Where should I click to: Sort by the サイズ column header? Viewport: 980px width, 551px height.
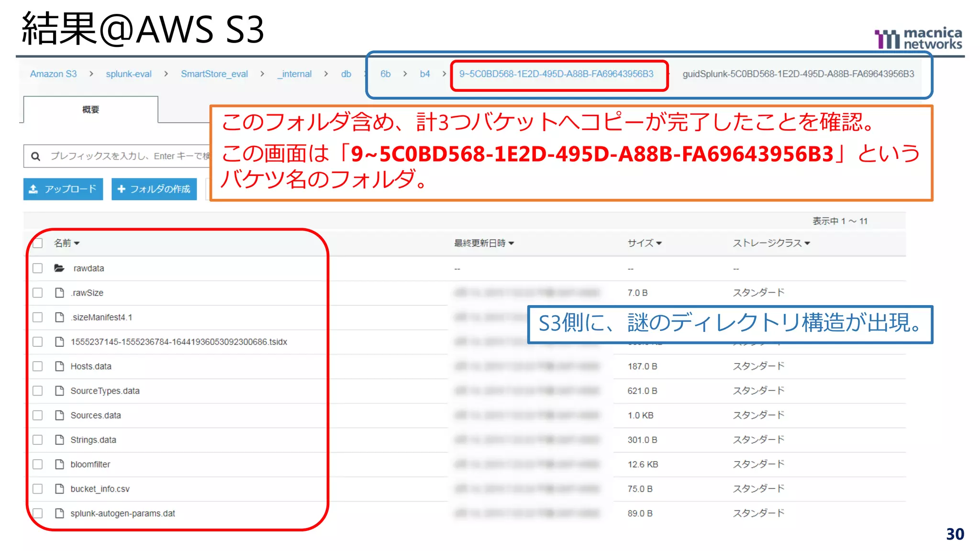click(x=645, y=243)
